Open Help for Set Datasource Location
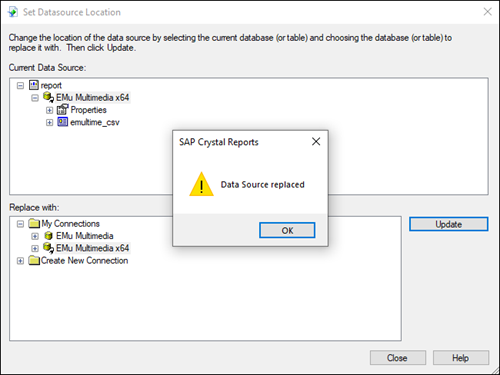Viewport: 500px width, 375px height. (461, 358)
